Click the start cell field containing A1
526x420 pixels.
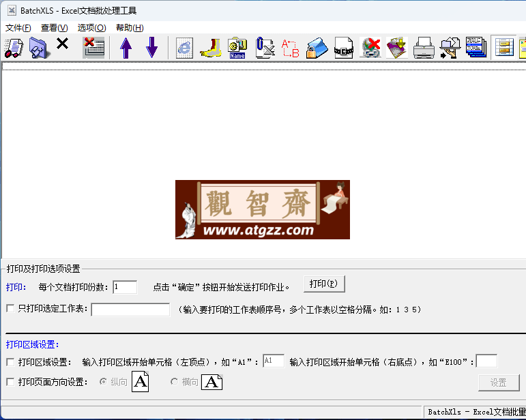(x=274, y=361)
